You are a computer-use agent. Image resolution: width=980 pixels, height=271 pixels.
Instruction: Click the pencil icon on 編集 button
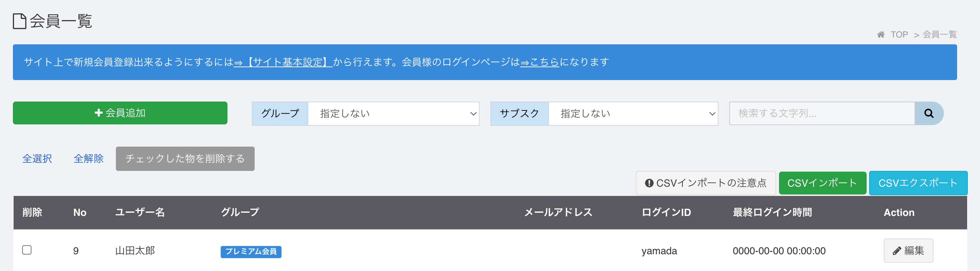pyautogui.click(x=897, y=251)
